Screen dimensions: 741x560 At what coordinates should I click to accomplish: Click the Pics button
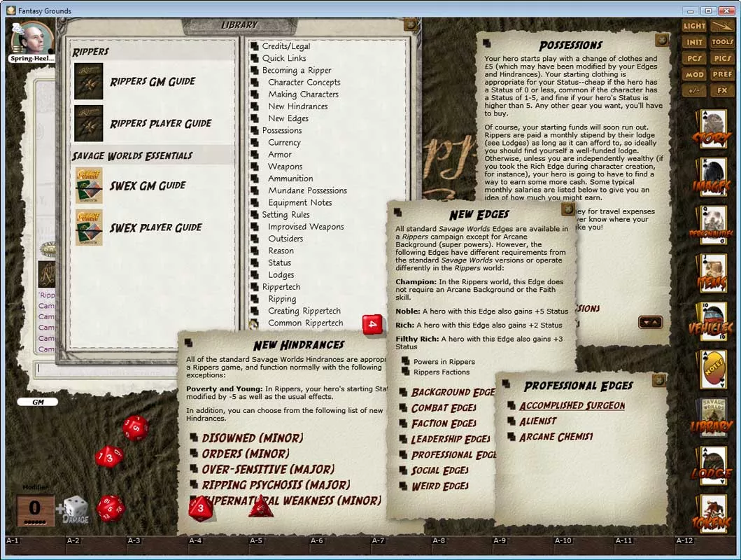722,58
